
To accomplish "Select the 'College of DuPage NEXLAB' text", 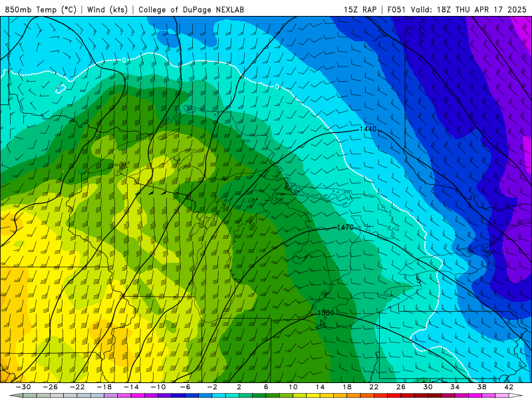I will point(191,9).
